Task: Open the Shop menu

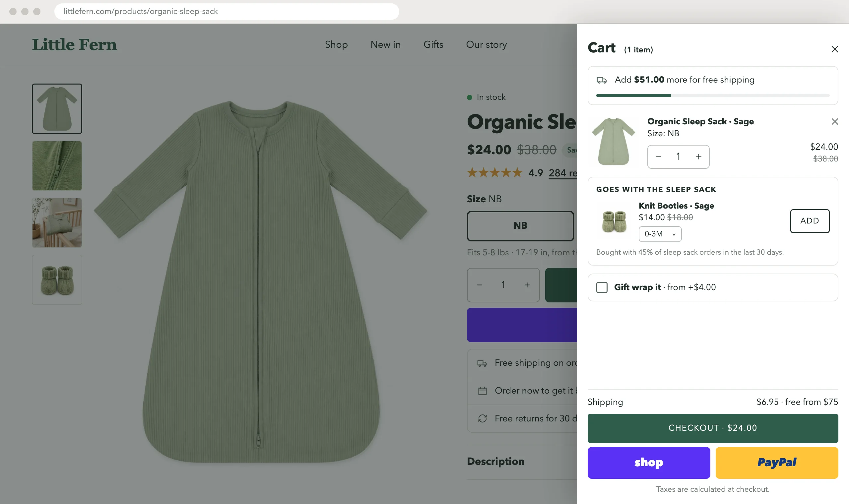Action: point(336,44)
